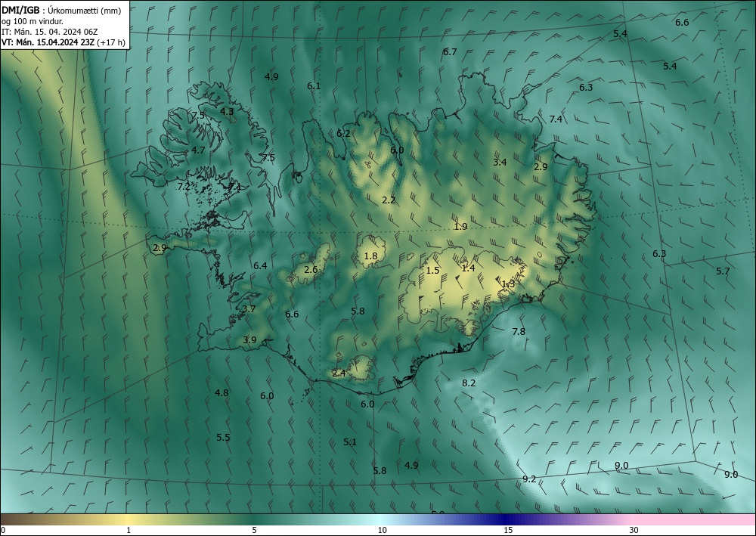The width and height of the screenshot is (756, 536).
Task: Click the colour scale label '0'
Action: point(3,530)
